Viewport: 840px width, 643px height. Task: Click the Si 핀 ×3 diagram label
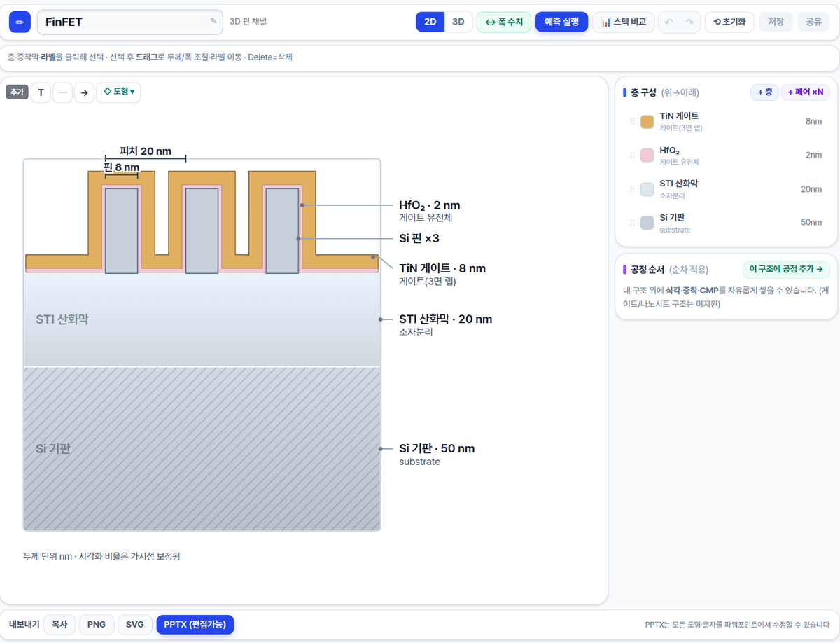[419, 238]
